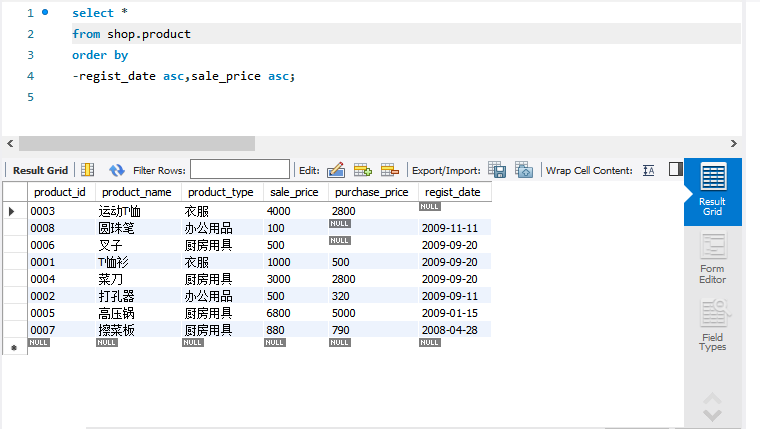
Task: Sort by regist_date column header
Action: (x=453, y=192)
